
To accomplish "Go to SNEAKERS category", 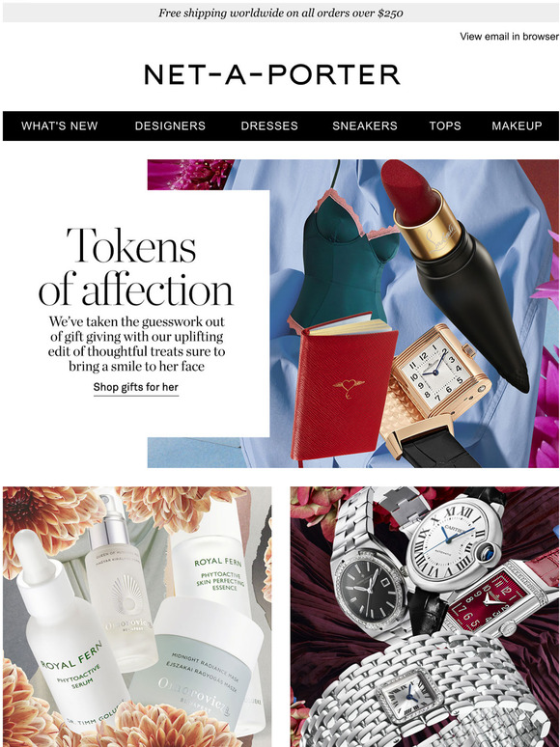I will (x=365, y=125).
